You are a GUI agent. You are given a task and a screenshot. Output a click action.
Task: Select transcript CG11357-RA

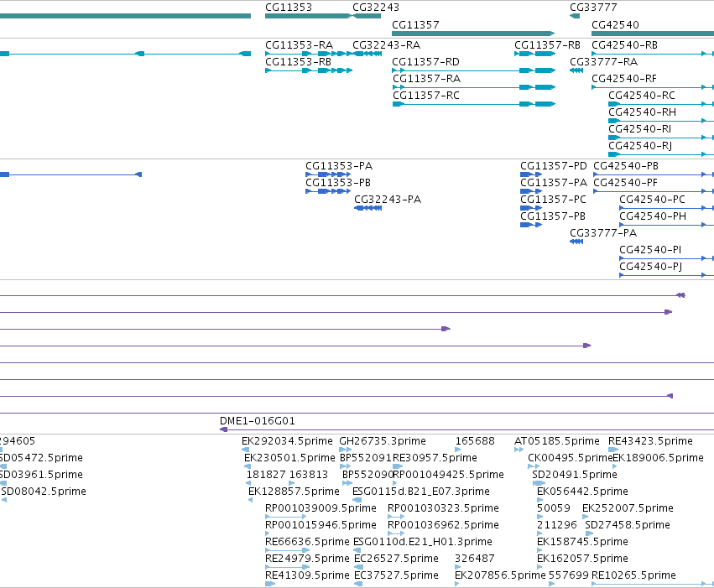click(x=427, y=79)
